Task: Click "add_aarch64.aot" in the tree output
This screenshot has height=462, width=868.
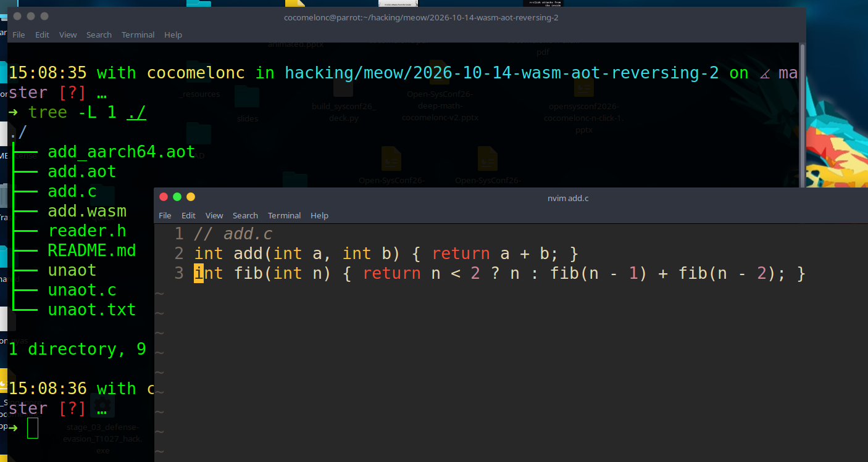Action: 122,152
